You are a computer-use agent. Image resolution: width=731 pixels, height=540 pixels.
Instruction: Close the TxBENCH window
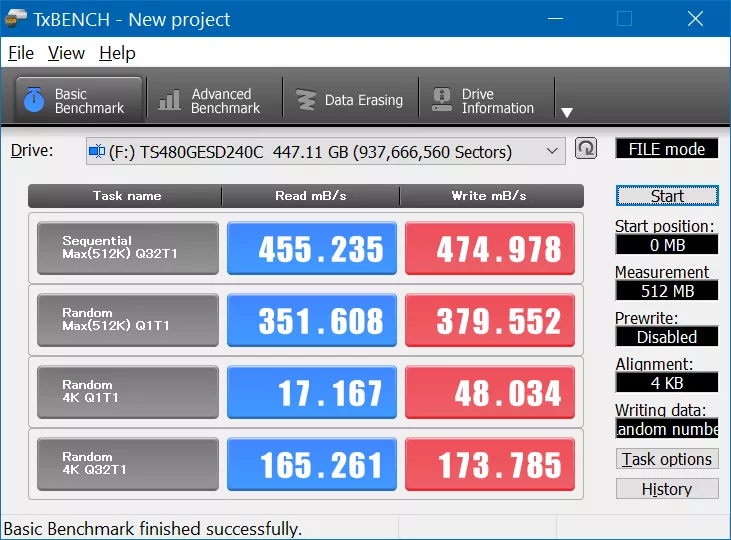point(695,19)
